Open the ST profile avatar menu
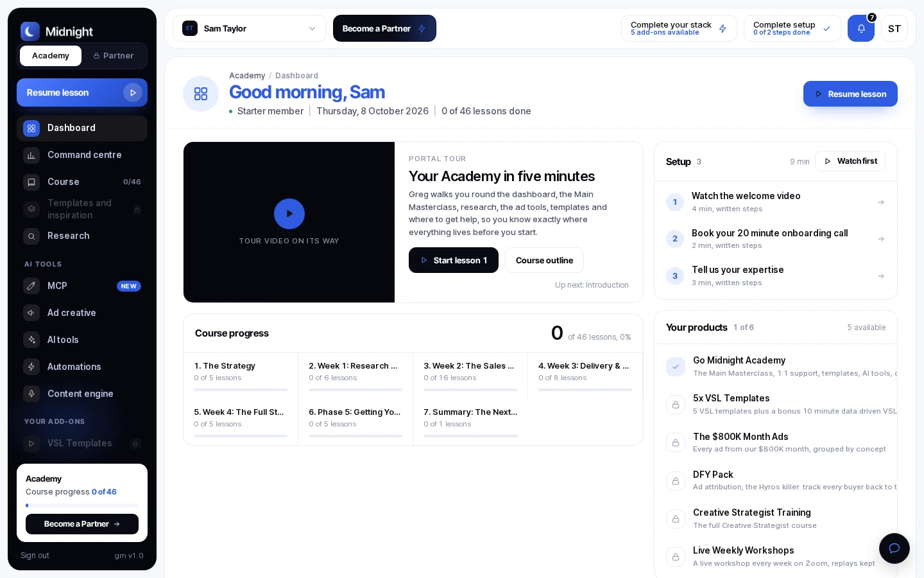 click(894, 28)
